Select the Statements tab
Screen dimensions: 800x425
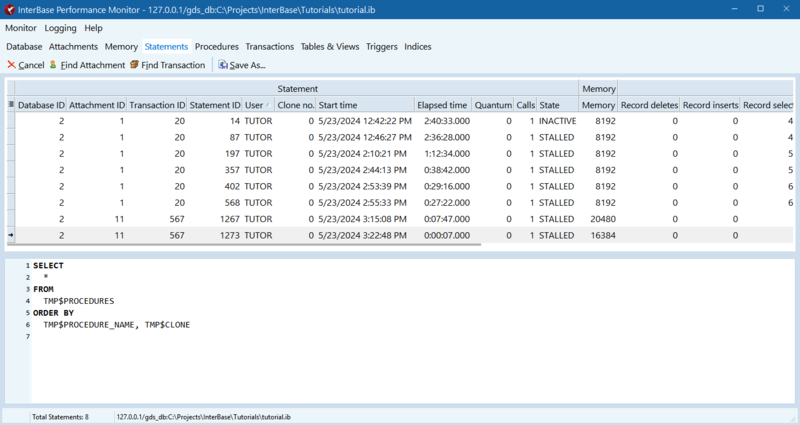click(x=166, y=46)
